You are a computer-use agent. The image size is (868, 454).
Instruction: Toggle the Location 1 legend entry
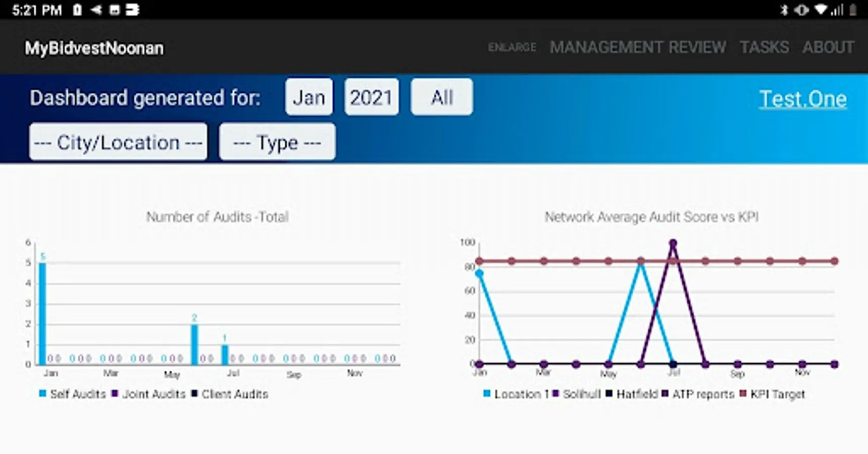click(x=516, y=394)
